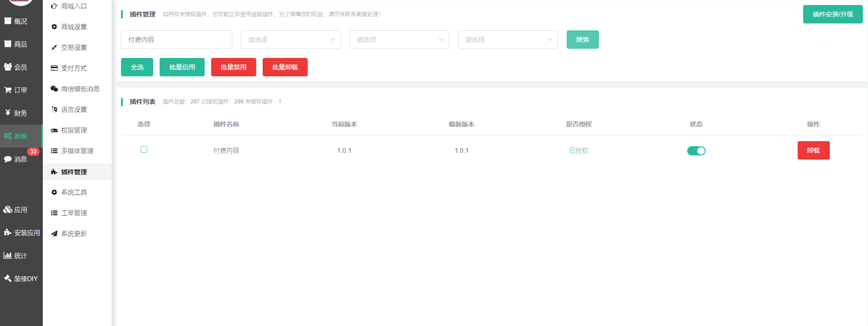Open 消息 speech bubble icon

point(8,159)
